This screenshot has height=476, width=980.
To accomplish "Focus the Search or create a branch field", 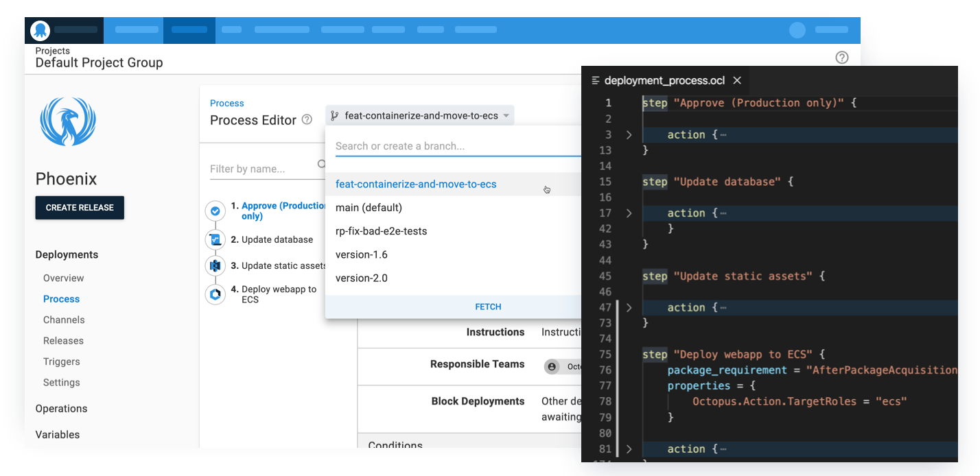I will tap(458, 146).
